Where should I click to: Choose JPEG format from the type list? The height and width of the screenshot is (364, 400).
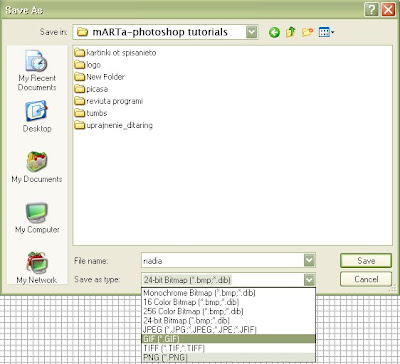click(228, 330)
